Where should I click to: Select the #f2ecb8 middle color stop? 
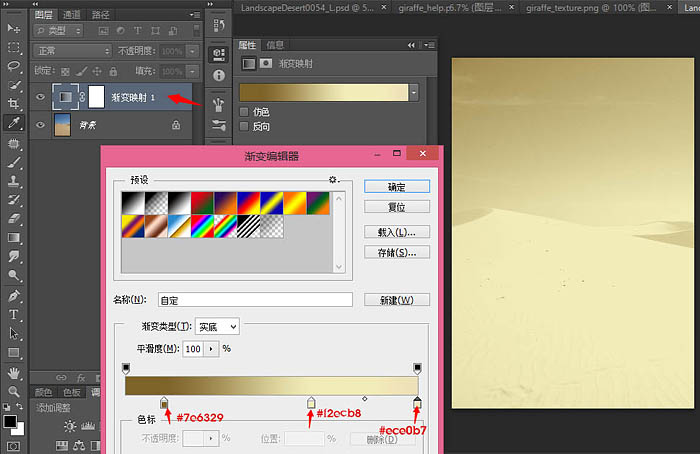[311, 403]
